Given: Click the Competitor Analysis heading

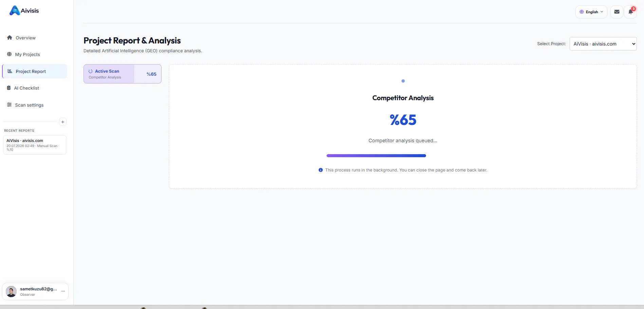Looking at the screenshot, I should [x=403, y=98].
